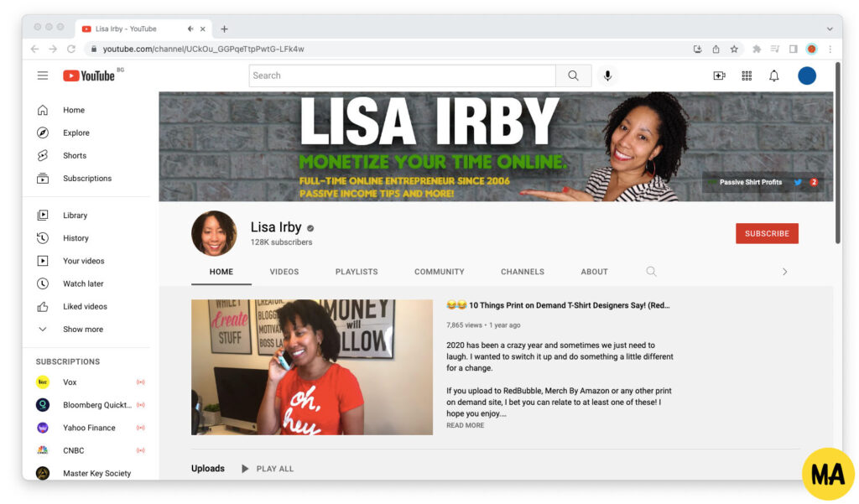This screenshot has height=504, width=859.
Task: Click PLAY ALL next to Uploads
Action: (x=268, y=469)
